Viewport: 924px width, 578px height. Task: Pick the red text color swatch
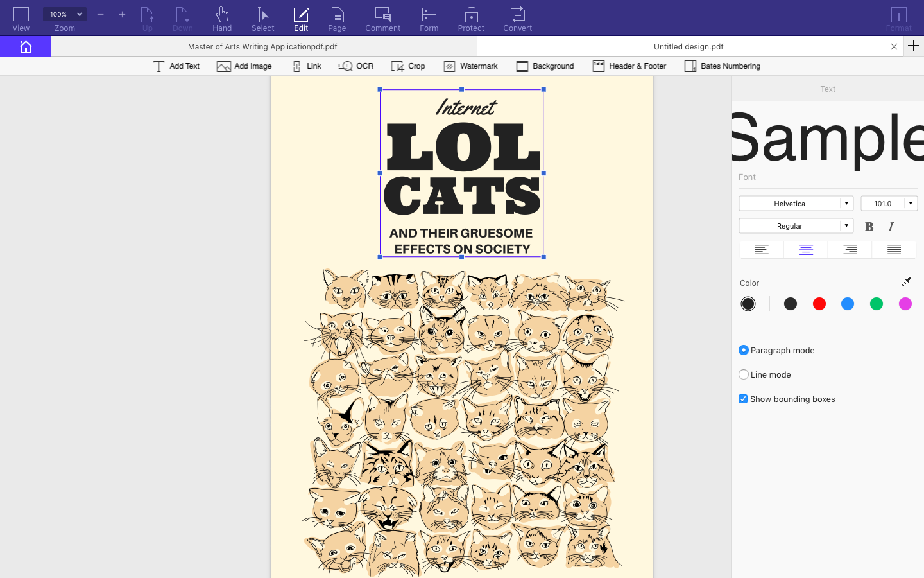tap(819, 303)
